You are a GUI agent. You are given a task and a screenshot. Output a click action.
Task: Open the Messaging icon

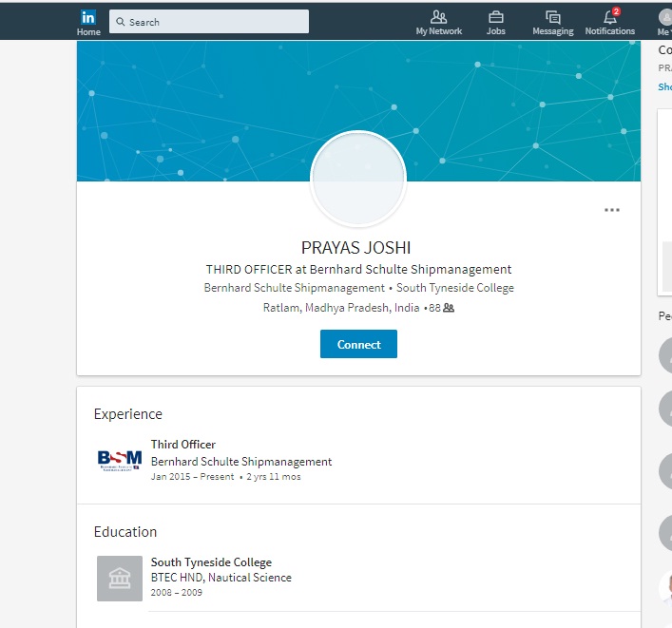tap(552, 17)
